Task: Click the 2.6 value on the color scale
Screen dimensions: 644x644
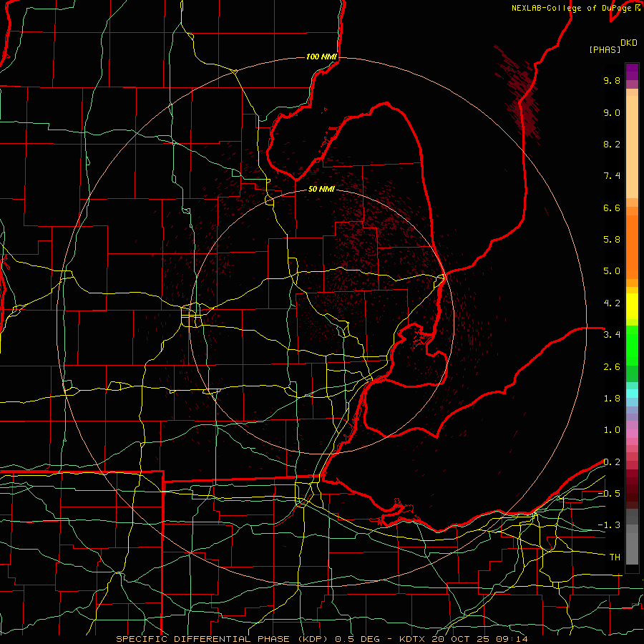Action: [612, 367]
